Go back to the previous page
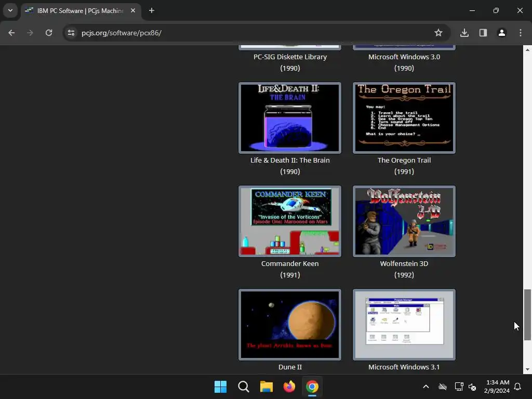This screenshot has width=532, height=399. point(11,33)
